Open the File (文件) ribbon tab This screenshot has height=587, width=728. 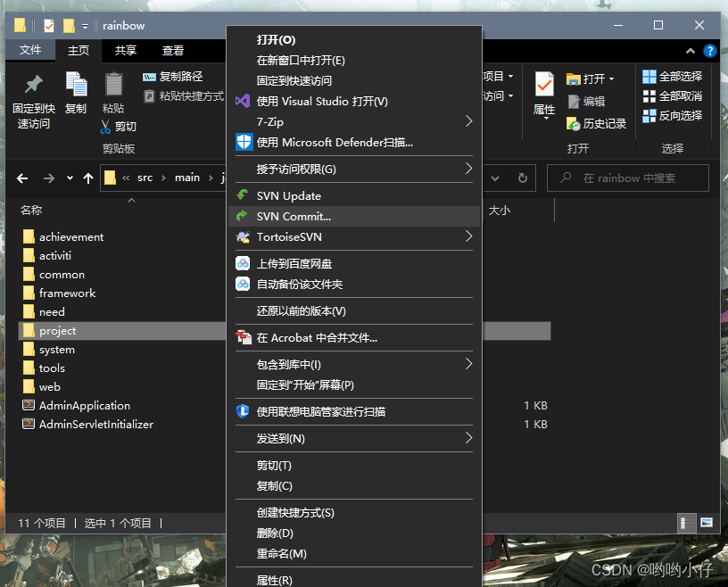pos(30,50)
